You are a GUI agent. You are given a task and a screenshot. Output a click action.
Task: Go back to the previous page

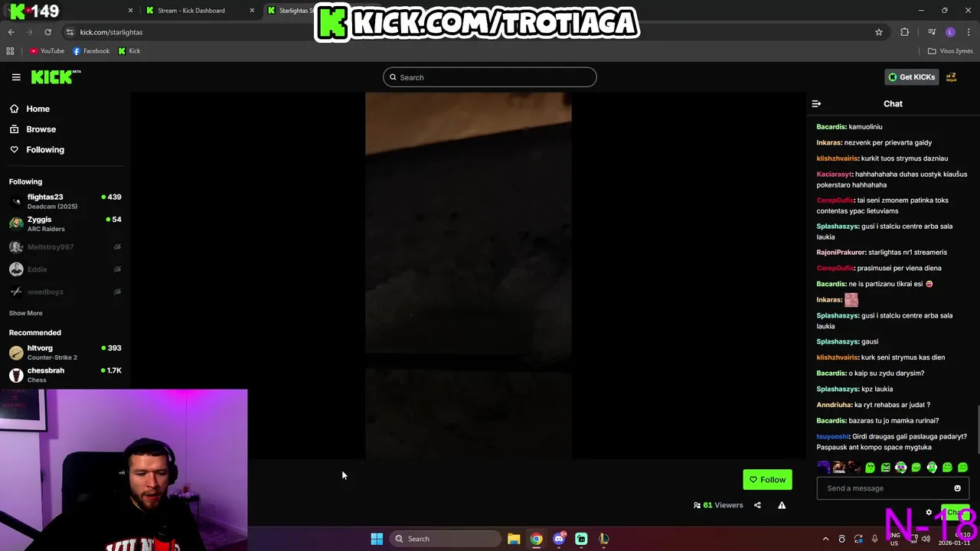pos(11,32)
